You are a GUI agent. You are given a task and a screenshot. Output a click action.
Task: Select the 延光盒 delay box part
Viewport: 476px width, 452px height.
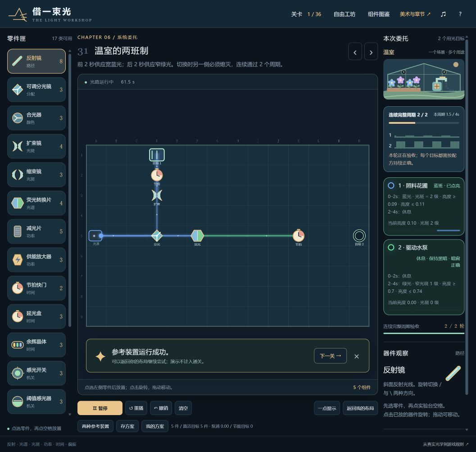(36, 316)
